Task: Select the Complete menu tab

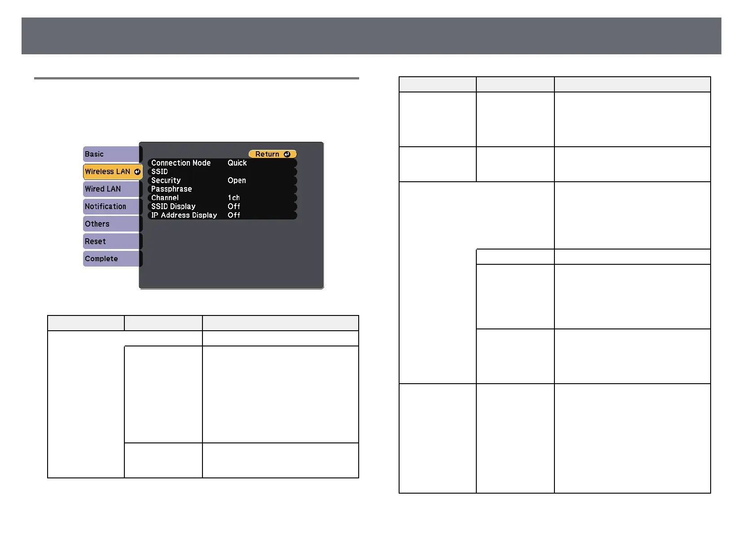Action: [112, 259]
